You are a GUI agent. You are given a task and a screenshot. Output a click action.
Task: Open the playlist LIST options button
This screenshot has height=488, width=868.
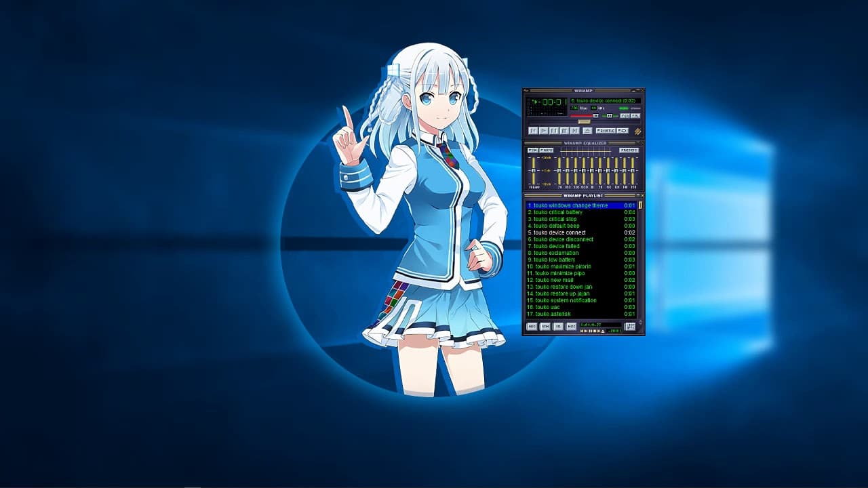pyautogui.click(x=630, y=327)
